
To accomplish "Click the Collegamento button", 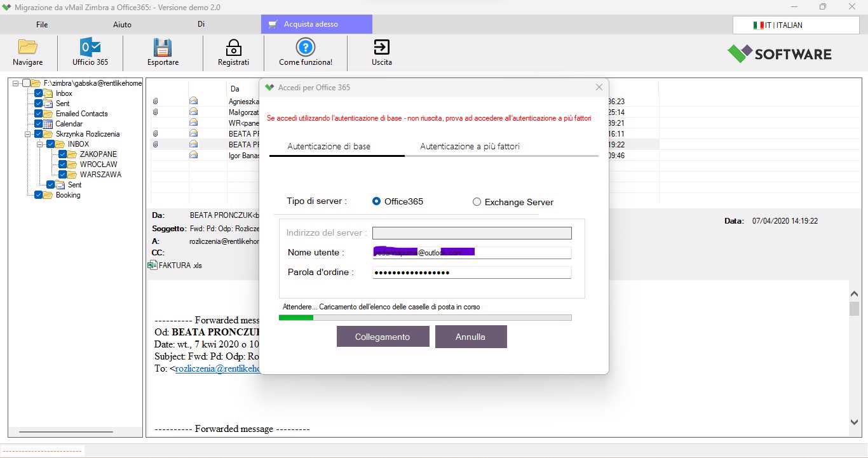I will coord(383,337).
